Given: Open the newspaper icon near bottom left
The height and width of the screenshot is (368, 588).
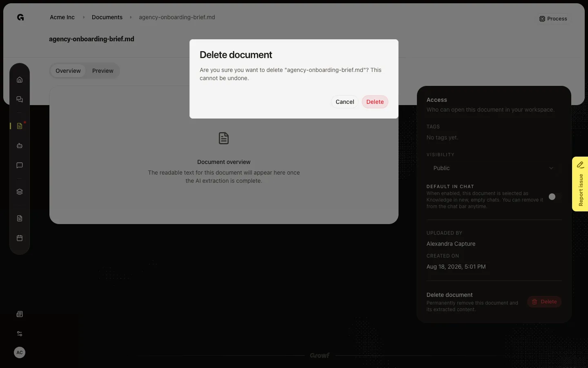Looking at the screenshot, I should (x=20, y=314).
